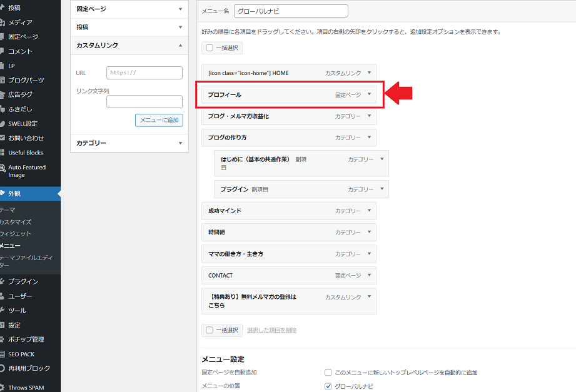This screenshot has height=392, width=576.
Task: Click the ブログパーツ sidebar icon
Action: click(x=3, y=80)
